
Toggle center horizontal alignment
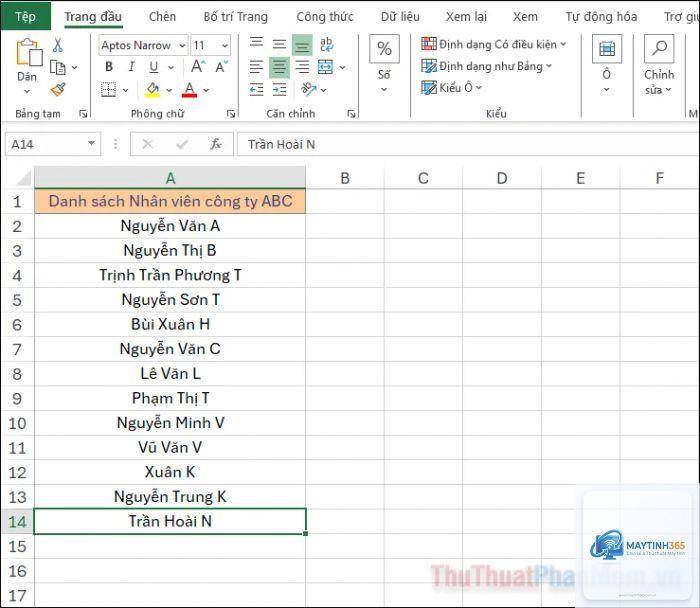pyautogui.click(x=279, y=68)
